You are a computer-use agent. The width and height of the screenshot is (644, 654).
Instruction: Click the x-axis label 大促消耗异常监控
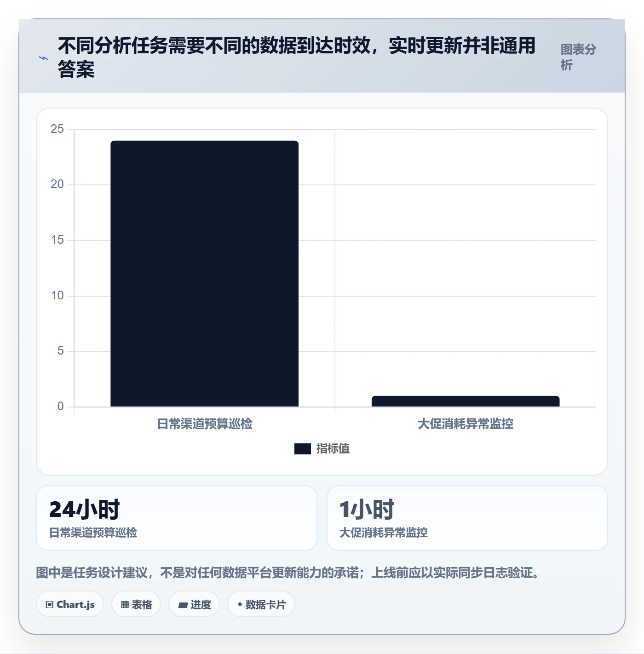pyautogui.click(x=466, y=424)
